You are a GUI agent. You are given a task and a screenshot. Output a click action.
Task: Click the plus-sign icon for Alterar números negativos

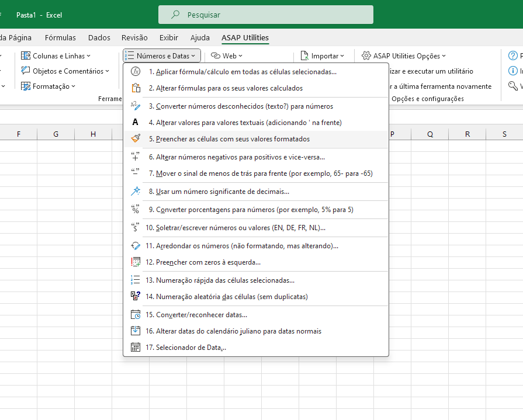tap(136, 157)
